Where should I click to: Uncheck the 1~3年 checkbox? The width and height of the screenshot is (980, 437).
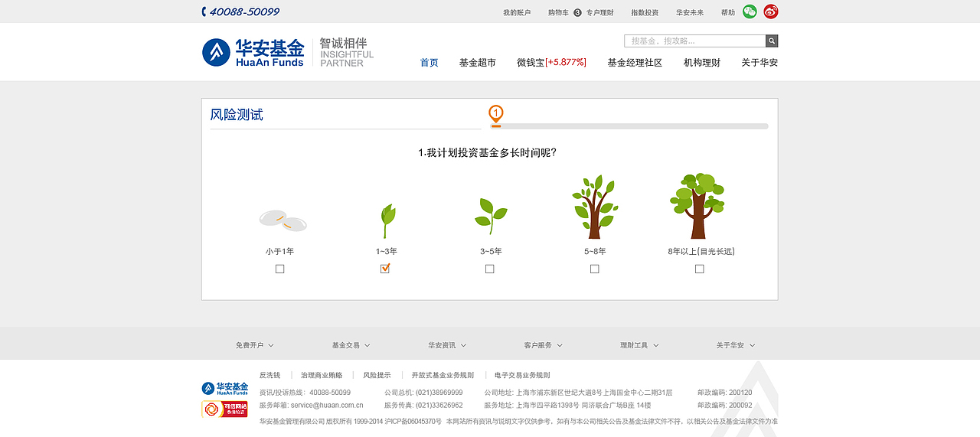pos(385,269)
